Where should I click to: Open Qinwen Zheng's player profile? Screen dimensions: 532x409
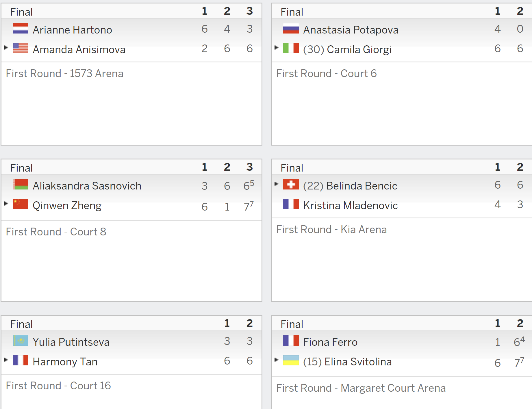pyautogui.click(x=67, y=206)
